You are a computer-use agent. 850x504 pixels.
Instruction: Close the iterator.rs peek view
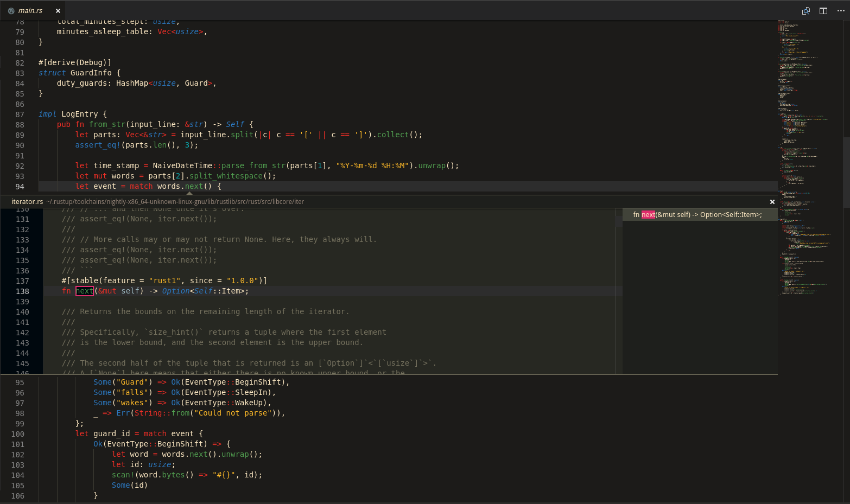[x=772, y=202]
